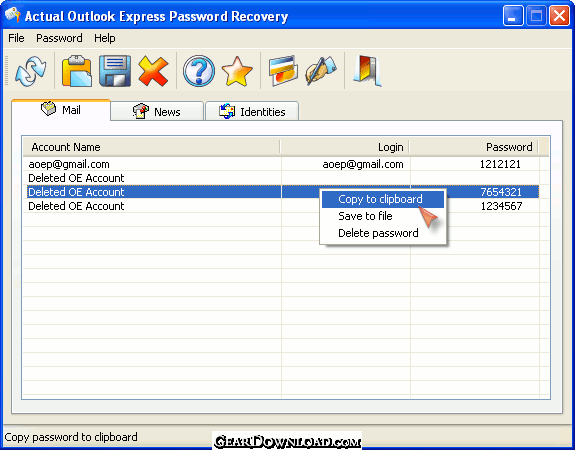The image size is (575, 450).
Task: Click the hand with pen register icon
Action: coord(321,71)
